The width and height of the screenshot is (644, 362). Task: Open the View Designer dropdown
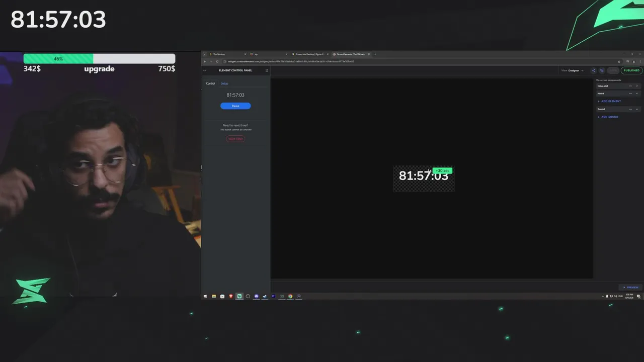coord(573,70)
